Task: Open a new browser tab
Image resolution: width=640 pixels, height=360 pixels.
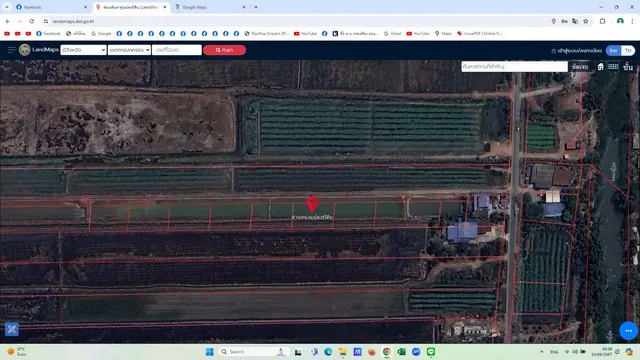Action: tap(256, 7)
